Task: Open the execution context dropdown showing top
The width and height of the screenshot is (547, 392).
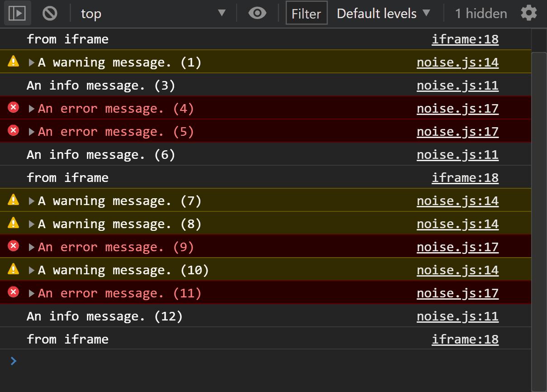Action: click(149, 13)
